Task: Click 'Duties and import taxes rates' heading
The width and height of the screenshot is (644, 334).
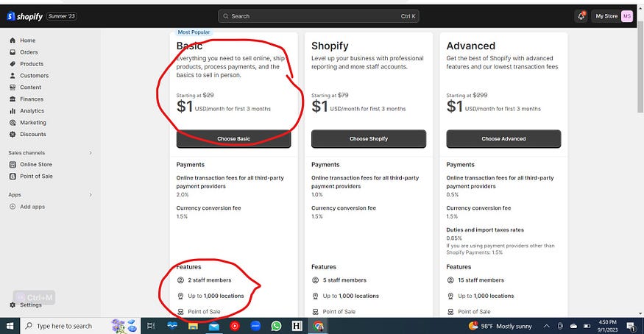Action: click(x=485, y=230)
